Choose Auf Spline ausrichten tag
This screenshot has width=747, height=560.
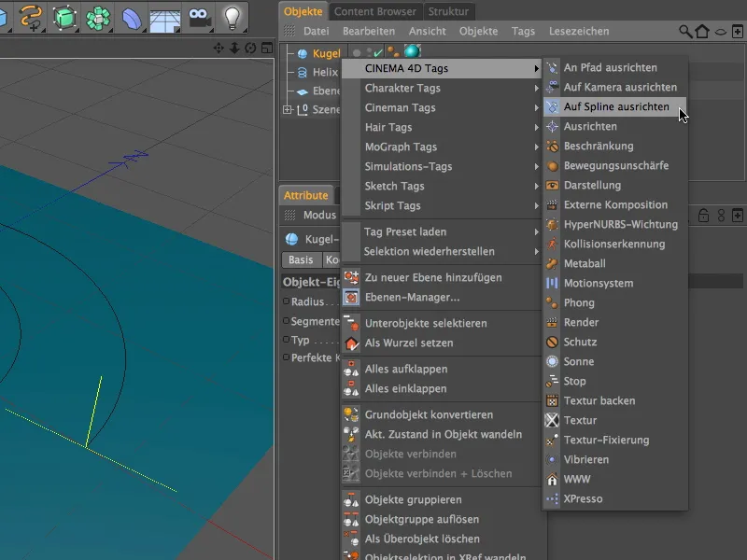[614, 106]
